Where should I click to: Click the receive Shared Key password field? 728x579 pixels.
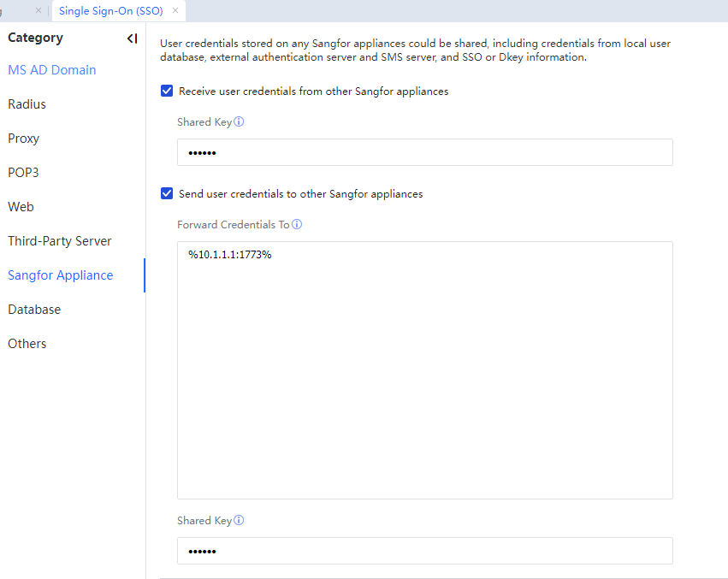click(x=424, y=152)
